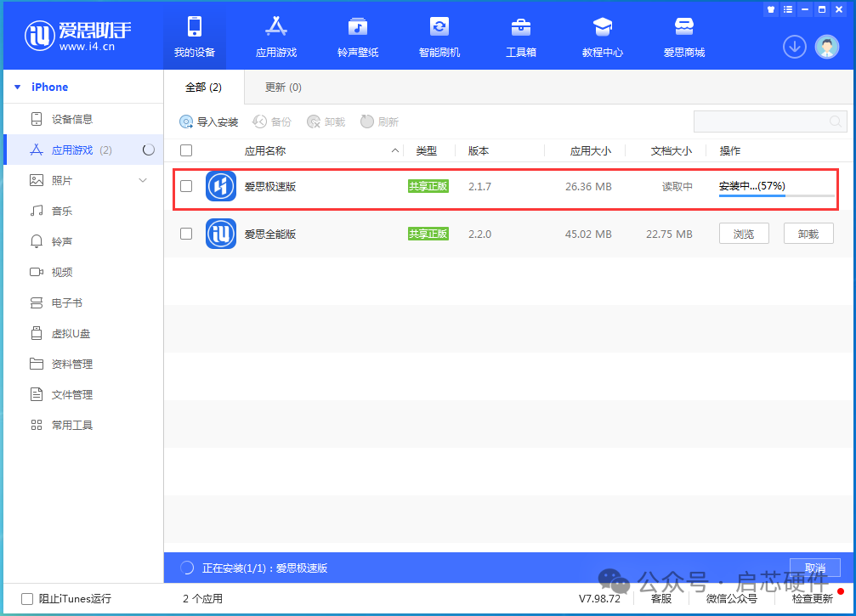This screenshot has height=616, width=856.
Task: Click version label V7.98.72
Action: (x=599, y=599)
